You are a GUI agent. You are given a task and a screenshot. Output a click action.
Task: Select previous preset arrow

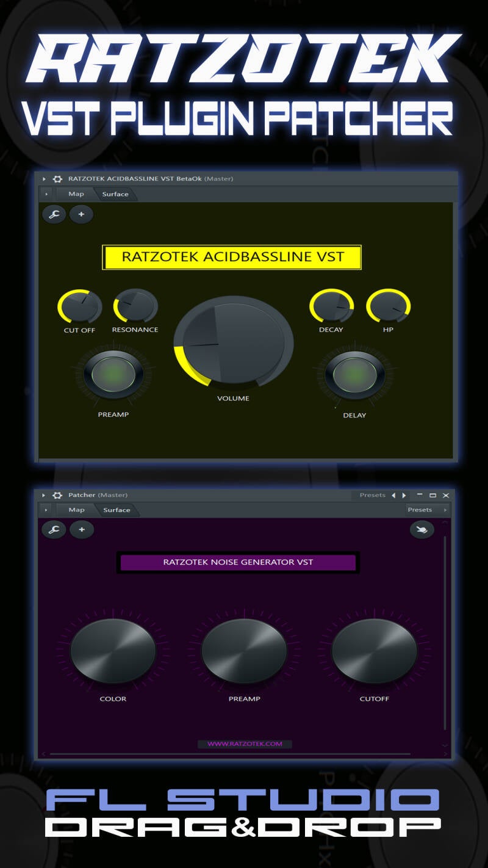(x=393, y=495)
